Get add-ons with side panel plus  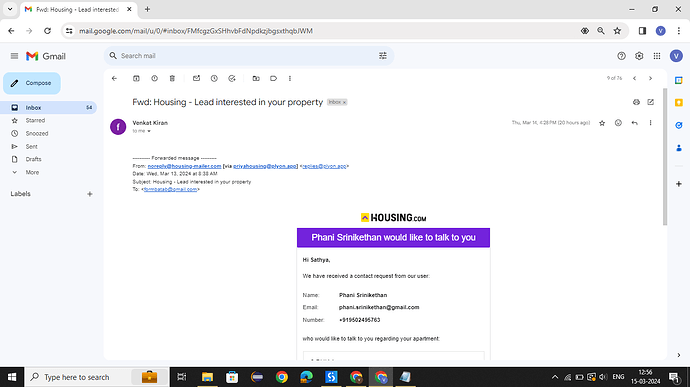point(679,184)
